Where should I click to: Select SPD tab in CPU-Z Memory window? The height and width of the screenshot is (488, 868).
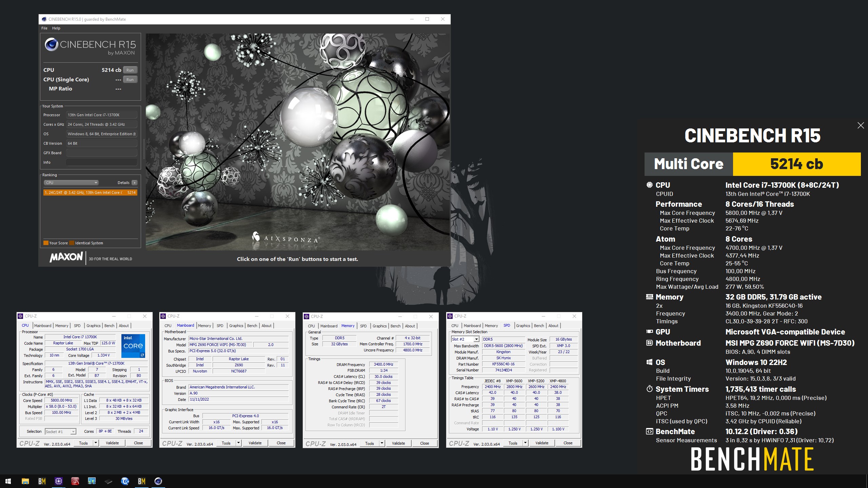pos(363,326)
